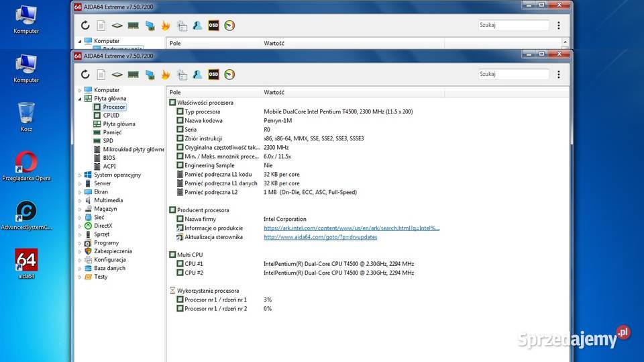
Task: Click Refresh icon in front AIDA64 window toolbar
Action: point(85,75)
